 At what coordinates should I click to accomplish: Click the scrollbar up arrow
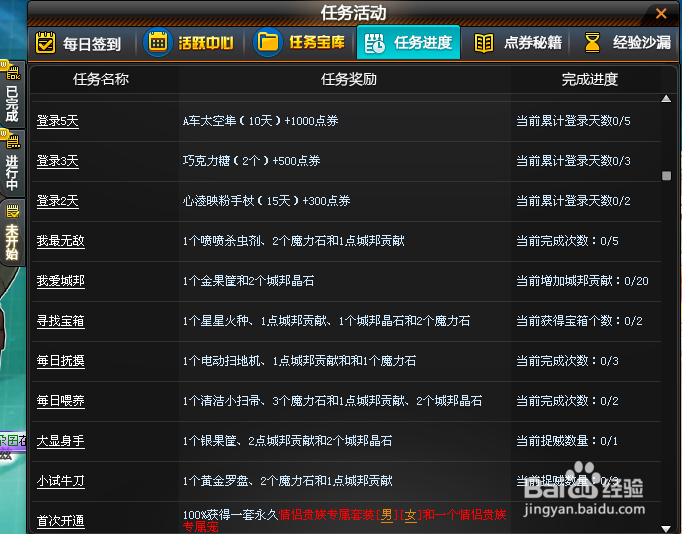[666, 99]
